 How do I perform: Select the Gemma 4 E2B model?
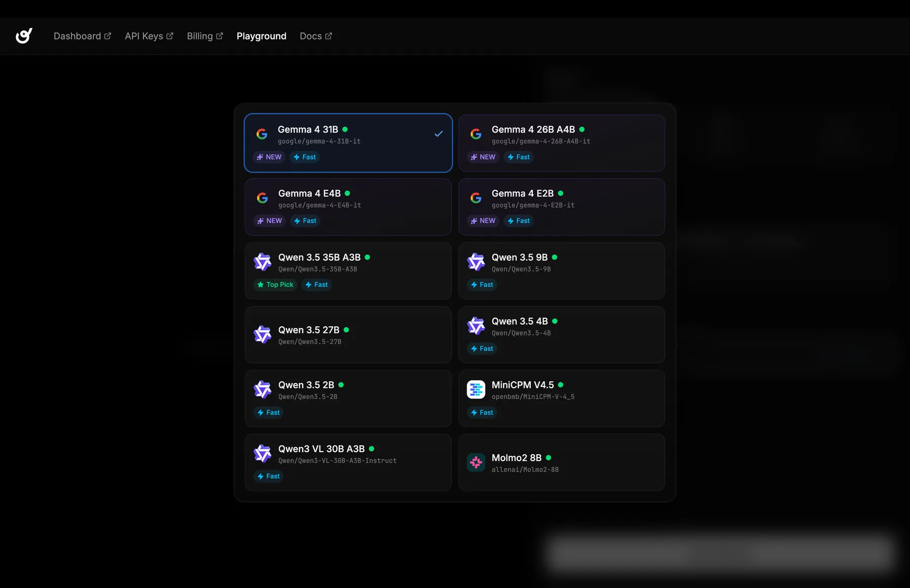pyautogui.click(x=562, y=207)
